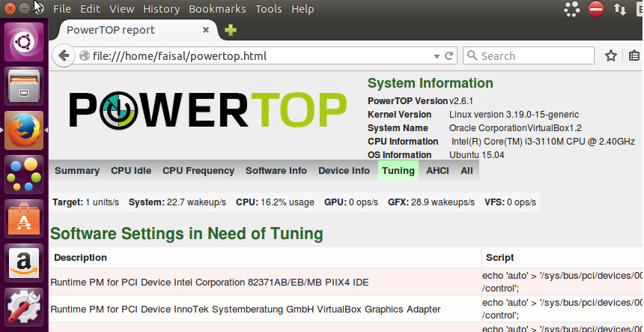Select VirtualBox Graphics Adapter runtime PM row

tap(265, 309)
